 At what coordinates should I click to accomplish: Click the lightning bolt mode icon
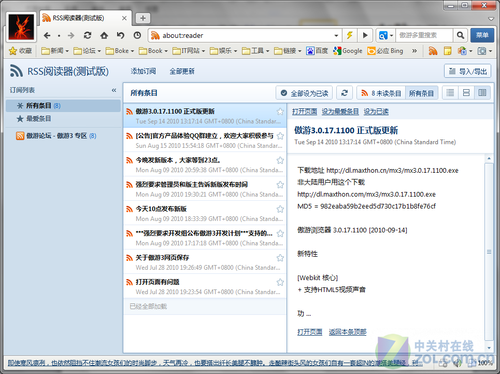[x=350, y=35]
